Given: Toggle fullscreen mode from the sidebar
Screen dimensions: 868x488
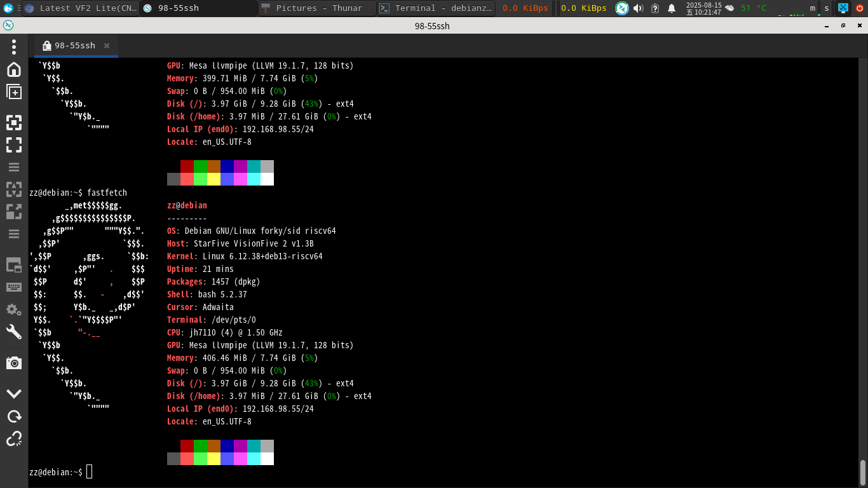Looking at the screenshot, I should click(x=14, y=145).
